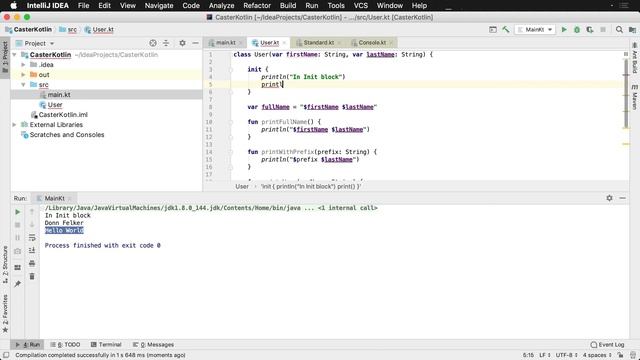This screenshot has width=640, height=360.
Task: Run with coverage icon in toolbar
Action: [x=590, y=29]
